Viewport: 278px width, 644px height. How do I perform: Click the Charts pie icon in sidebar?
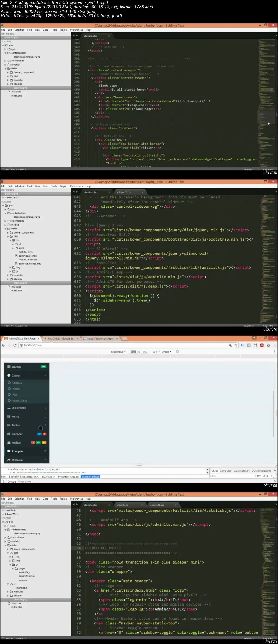click(x=9, y=375)
